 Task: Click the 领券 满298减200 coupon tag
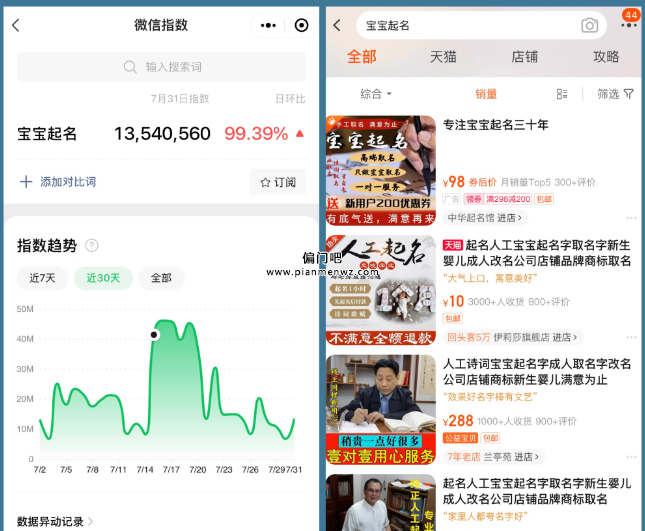click(498, 199)
